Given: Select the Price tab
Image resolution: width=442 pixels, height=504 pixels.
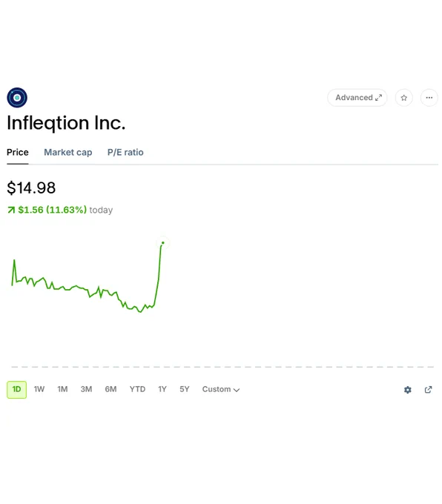Looking at the screenshot, I should (x=18, y=152).
